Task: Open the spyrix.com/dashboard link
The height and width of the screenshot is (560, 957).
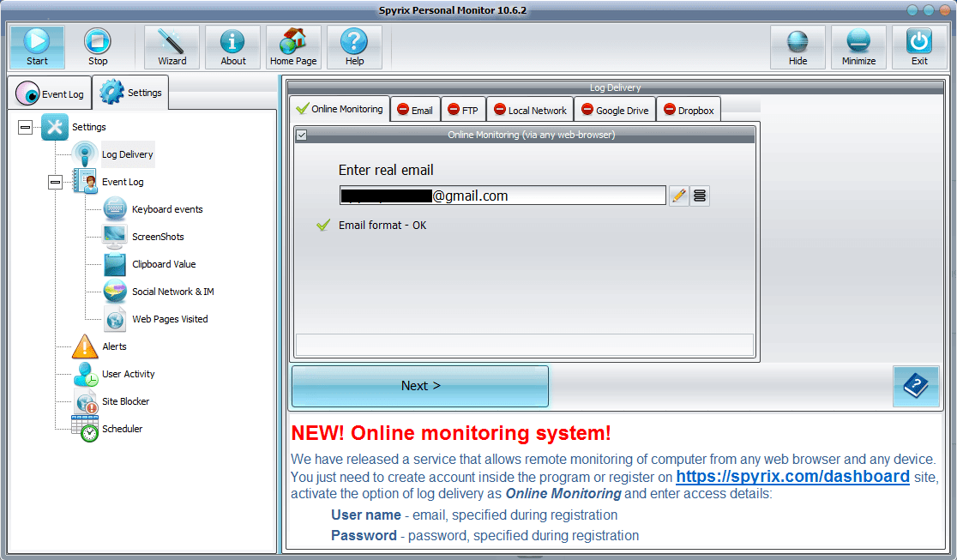Action: click(x=792, y=476)
